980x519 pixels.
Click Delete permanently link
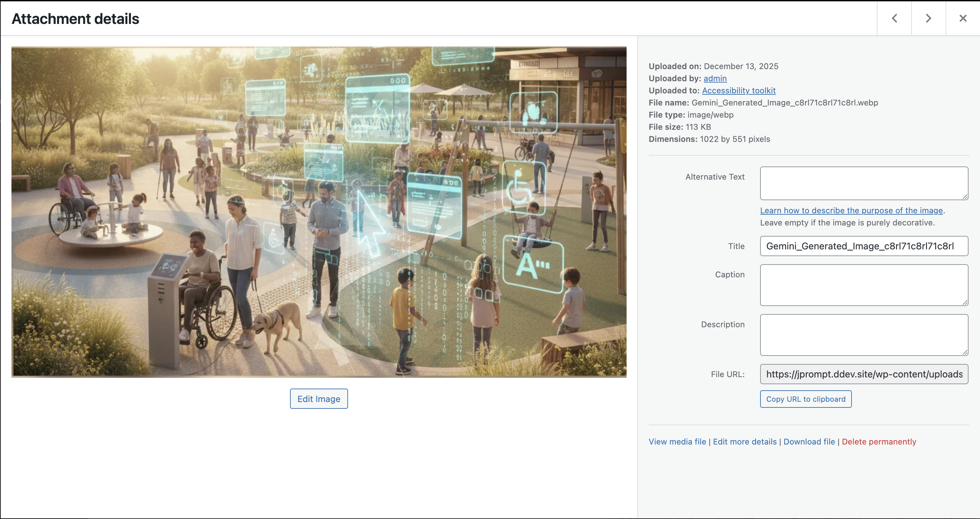[879, 442]
